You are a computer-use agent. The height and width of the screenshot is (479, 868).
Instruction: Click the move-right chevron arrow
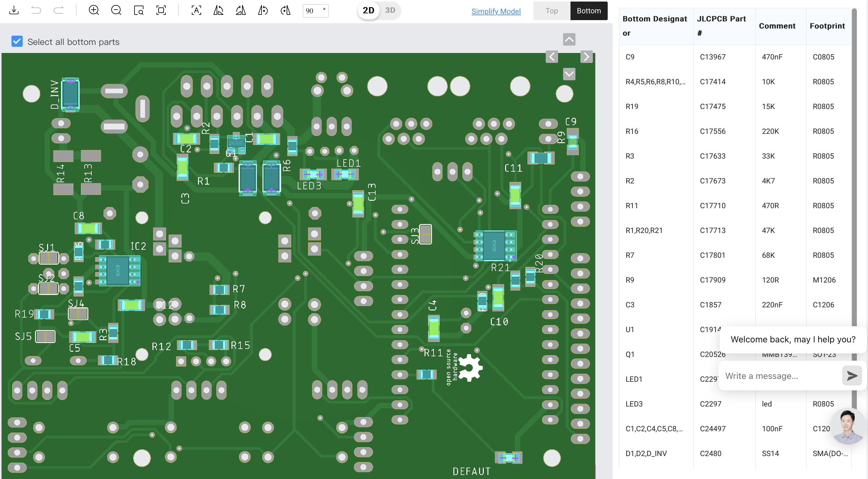click(x=586, y=57)
